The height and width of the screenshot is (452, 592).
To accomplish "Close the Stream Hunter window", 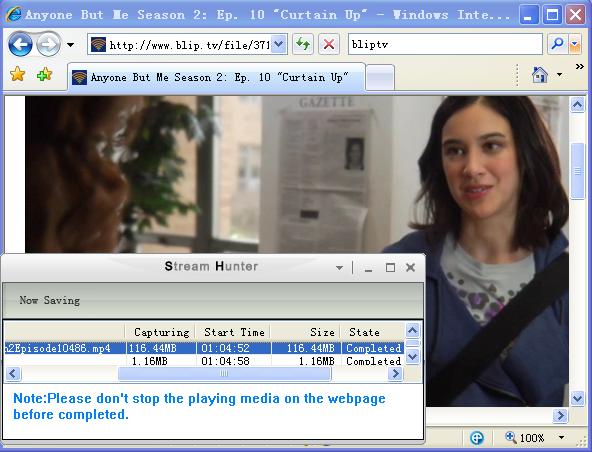I will tap(410, 267).
